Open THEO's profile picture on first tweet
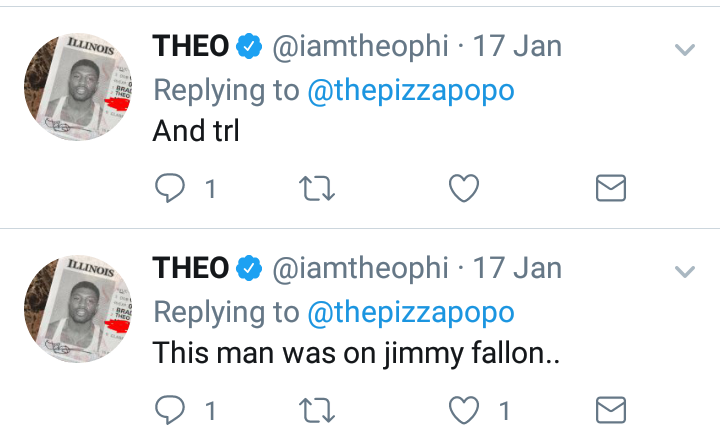 79,86
